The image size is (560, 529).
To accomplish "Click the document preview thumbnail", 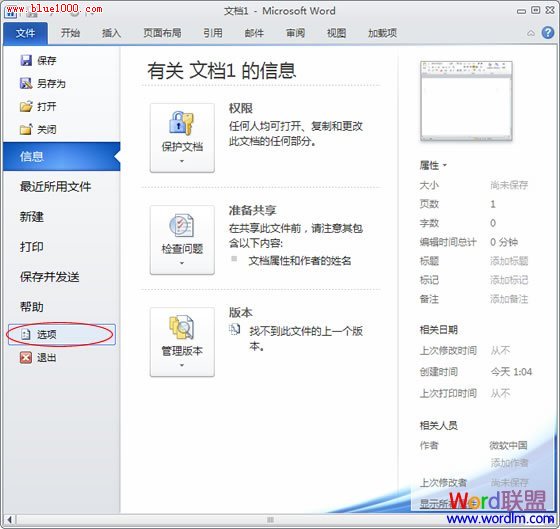I will [x=466, y=101].
